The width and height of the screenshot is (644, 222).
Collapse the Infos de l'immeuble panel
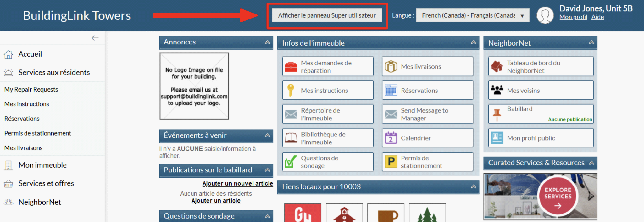[x=473, y=42]
